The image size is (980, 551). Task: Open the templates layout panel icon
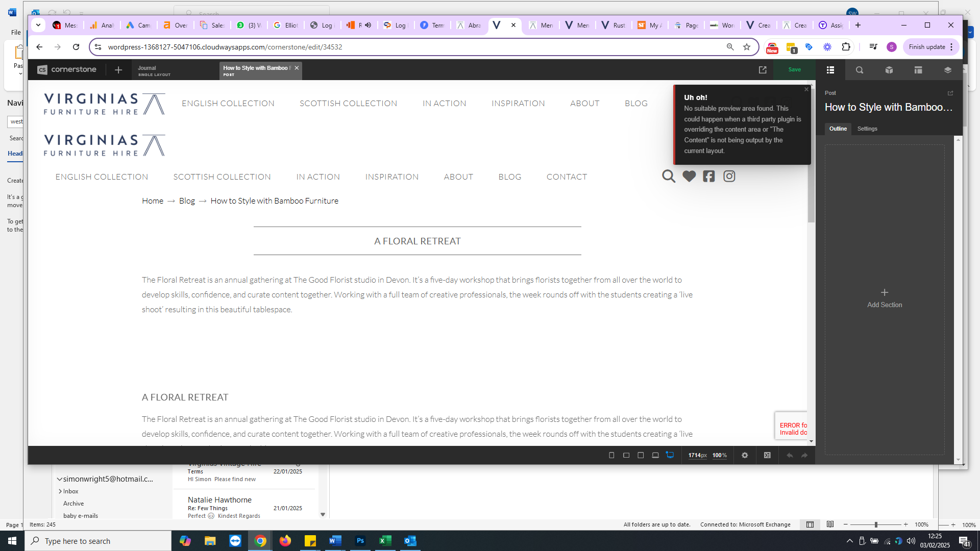tap(918, 70)
